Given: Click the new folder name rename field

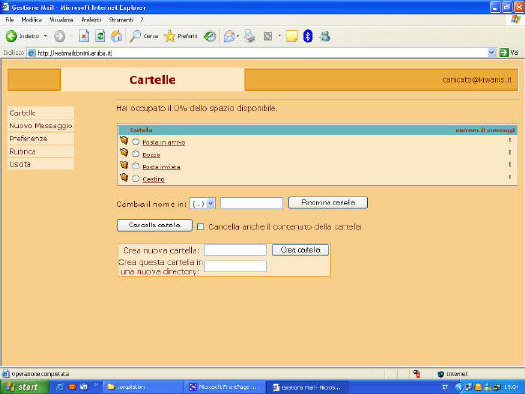Looking at the screenshot, I should coord(251,203).
